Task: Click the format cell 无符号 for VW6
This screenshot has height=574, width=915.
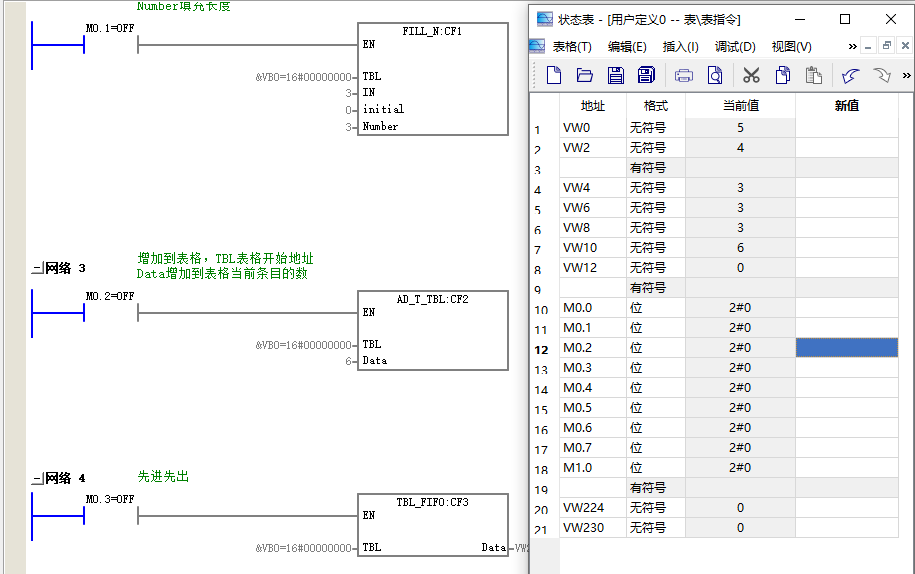Action: [x=656, y=208]
